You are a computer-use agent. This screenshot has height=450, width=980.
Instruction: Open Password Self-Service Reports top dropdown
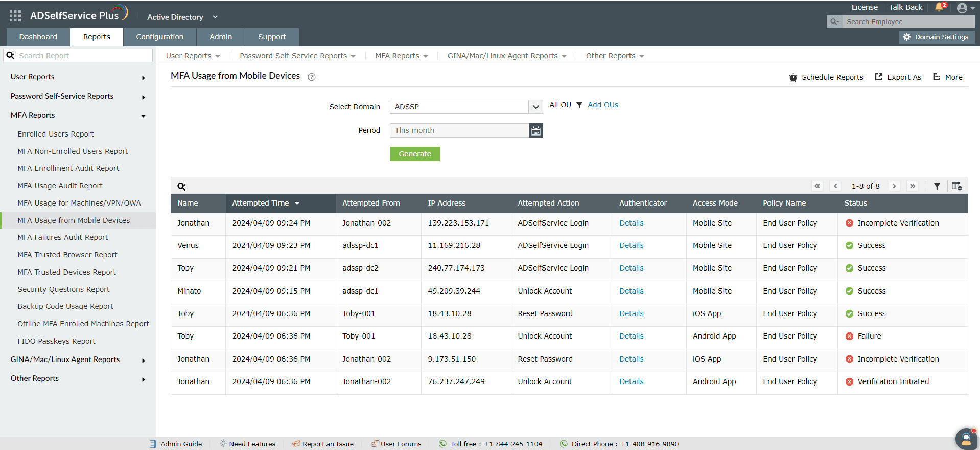pos(297,56)
